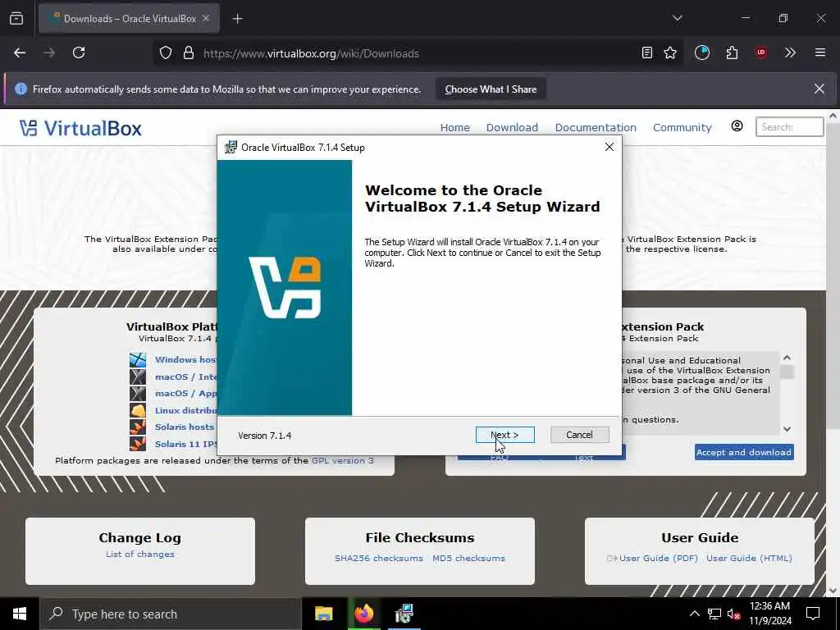Open the Home menu on VirtualBox site
Image resolution: width=840 pixels, height=630 pixels.
[454, 127]
